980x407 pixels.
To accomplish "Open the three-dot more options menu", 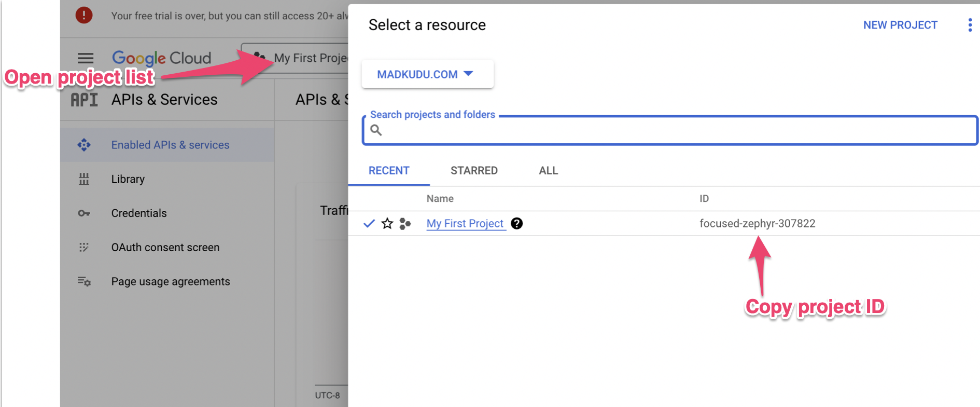I will 970,25.
